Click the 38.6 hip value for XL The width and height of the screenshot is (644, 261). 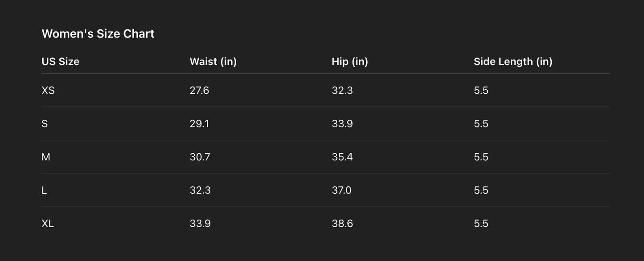[342, 224]
